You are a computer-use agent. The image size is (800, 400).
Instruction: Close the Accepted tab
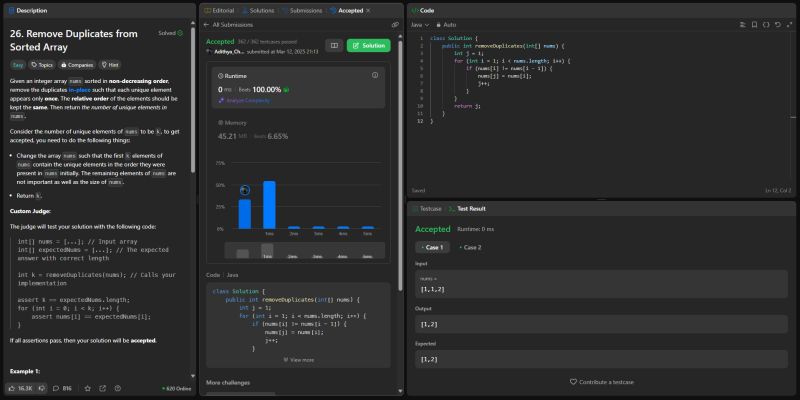coord(368,10)
